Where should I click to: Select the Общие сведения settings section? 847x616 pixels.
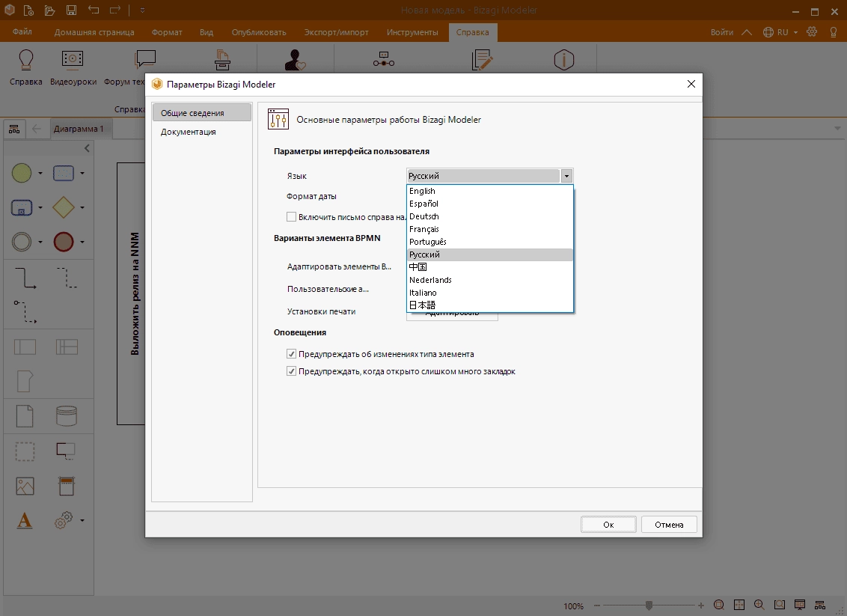coord(201,112)
